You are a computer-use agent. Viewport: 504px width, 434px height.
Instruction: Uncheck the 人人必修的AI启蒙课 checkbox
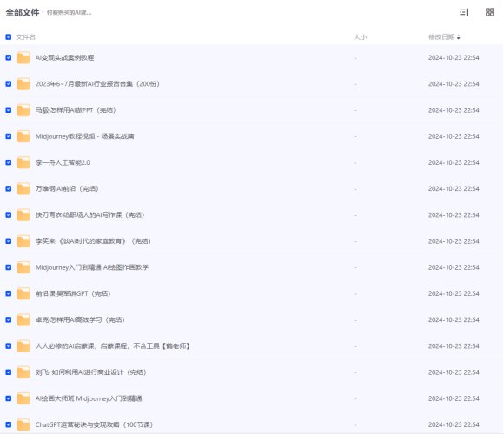tap(9, 346)
